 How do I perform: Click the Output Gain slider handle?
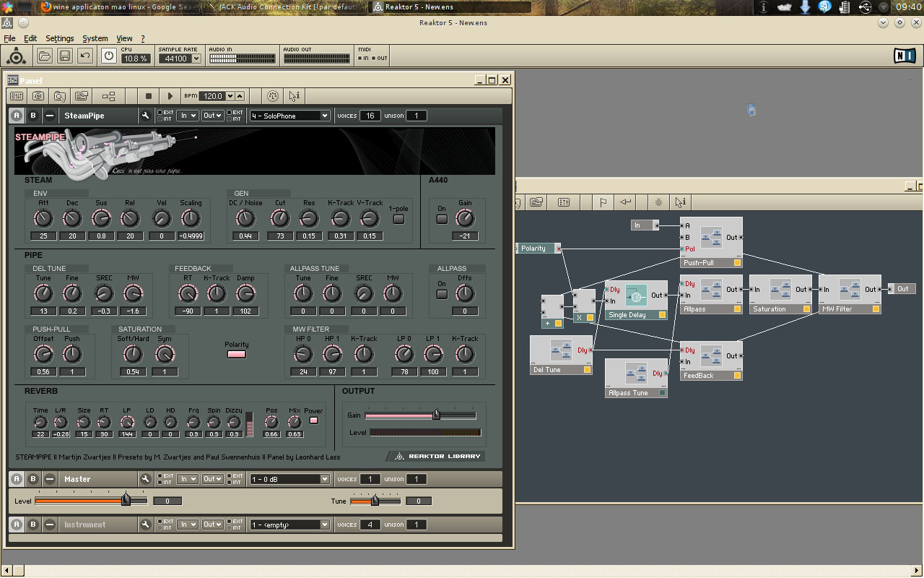tap(436, 415)
